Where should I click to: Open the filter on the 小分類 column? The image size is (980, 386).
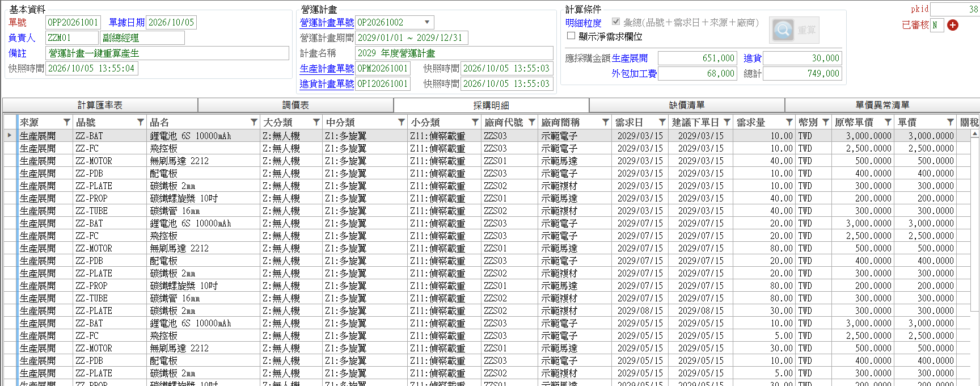tap(475, 122)
